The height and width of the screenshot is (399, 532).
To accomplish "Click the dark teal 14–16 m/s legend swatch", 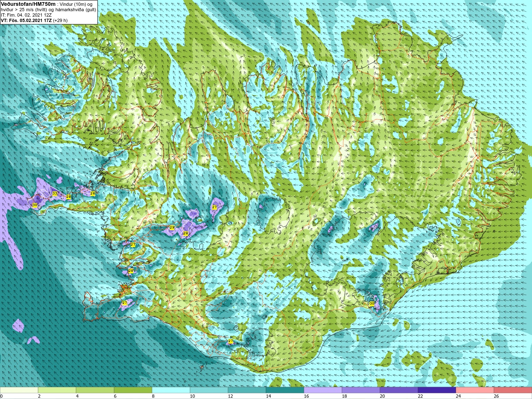I will point(285,390).
